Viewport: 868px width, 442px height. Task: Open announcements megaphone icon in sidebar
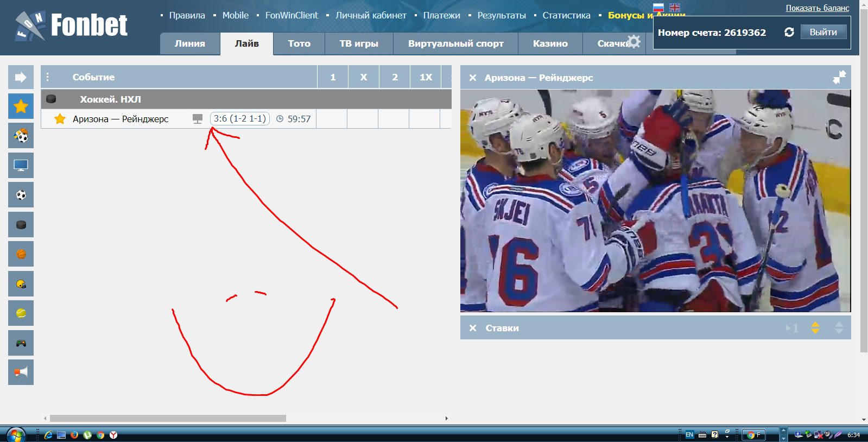tap(21, 372)
